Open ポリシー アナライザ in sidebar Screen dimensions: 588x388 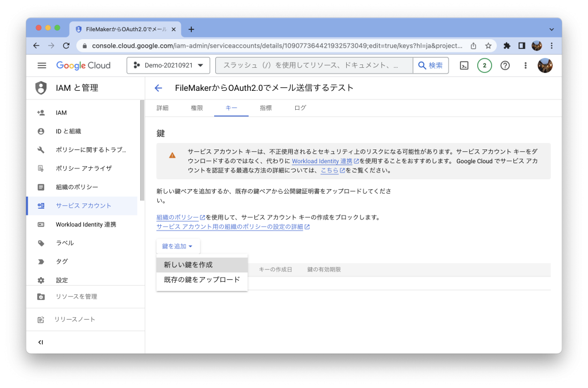click(83, 168)
